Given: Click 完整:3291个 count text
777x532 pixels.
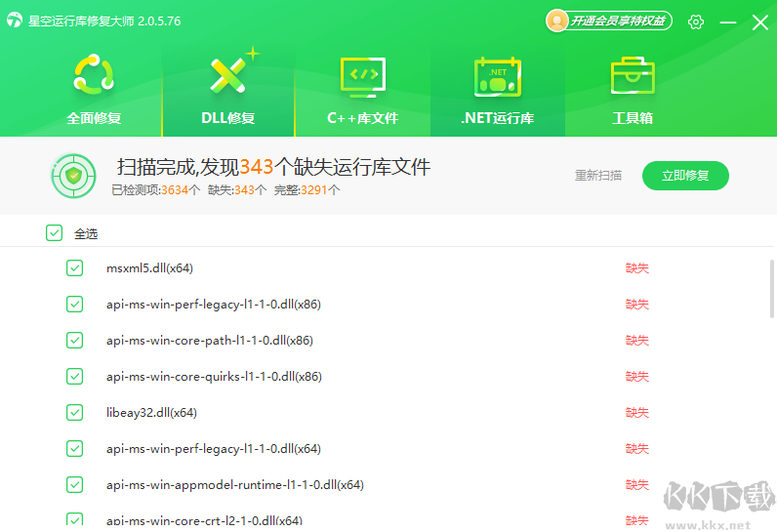Looking at the screenshot, I should pos(307,190).
